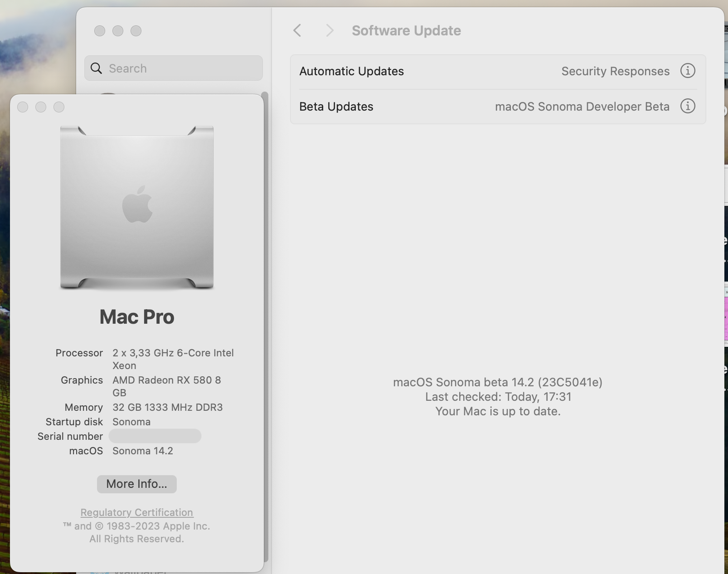The width and height of the screenshot is (728, 574).
Task: Click the AMD Radeon RX 580 graphics value
Action: coord(167,386)
